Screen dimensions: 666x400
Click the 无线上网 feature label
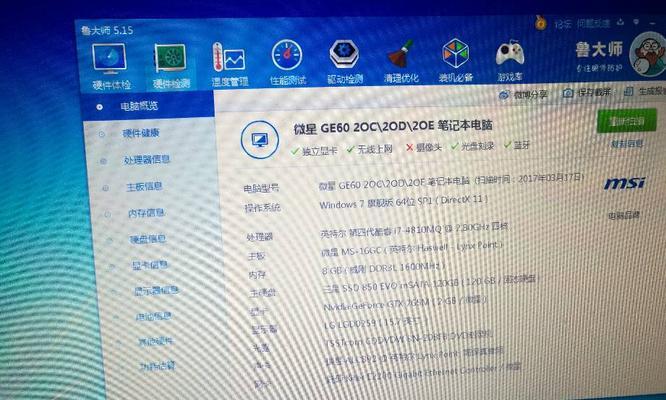click(375, 149)
